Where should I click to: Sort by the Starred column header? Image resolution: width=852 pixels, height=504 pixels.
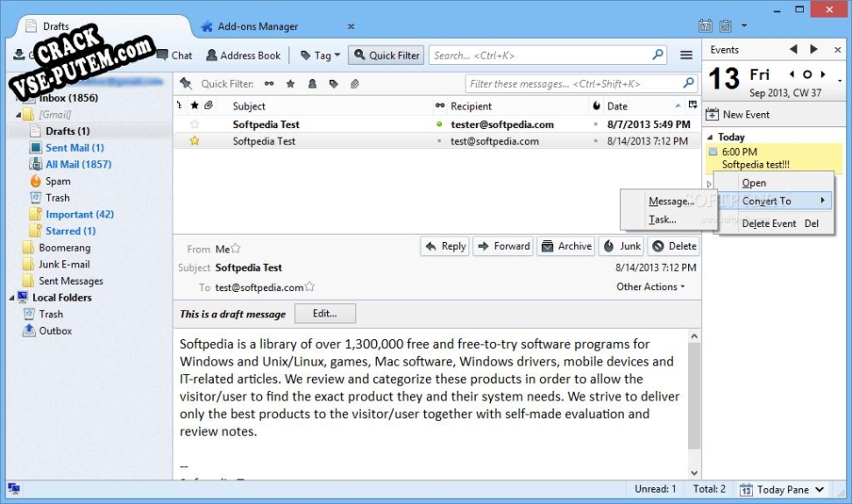pos(195,105)
